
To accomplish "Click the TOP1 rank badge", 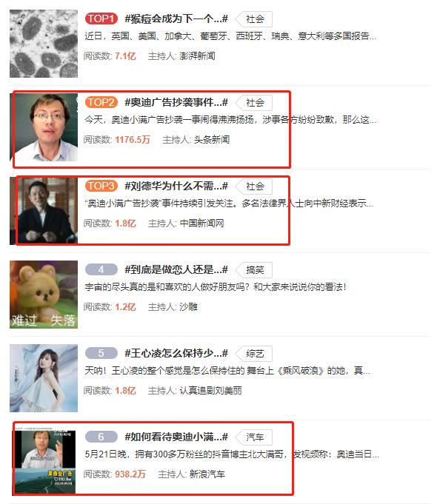I will coord(101,19).
